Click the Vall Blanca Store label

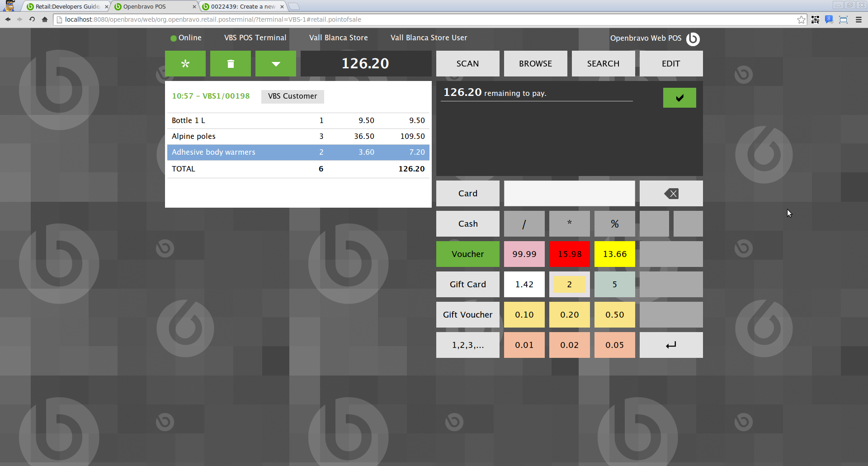coord(339,38)
